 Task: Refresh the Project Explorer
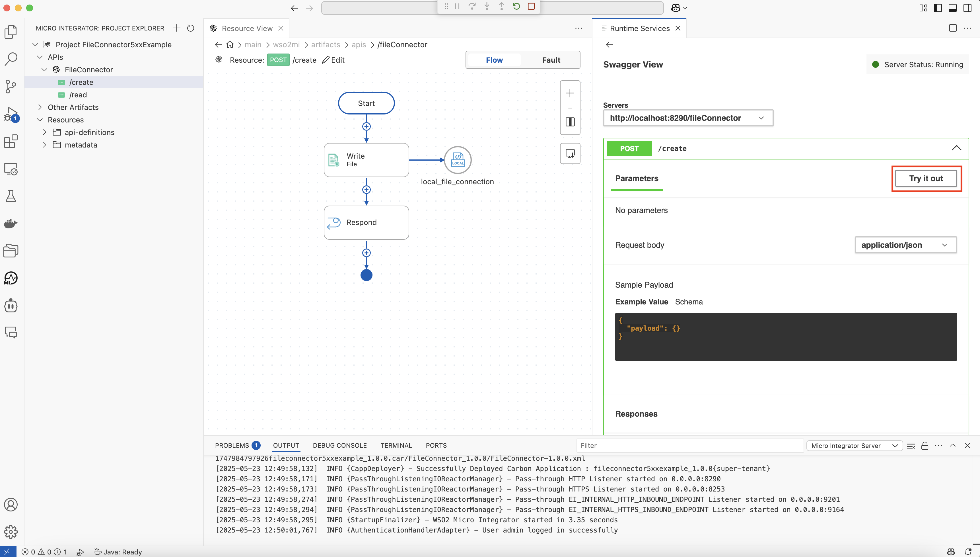coord(191,28)
